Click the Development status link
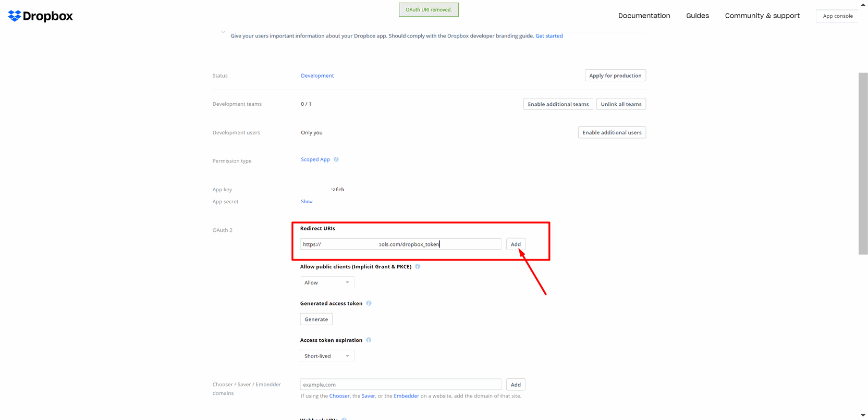This screenshot has height=420, width=868. point(317,76)
